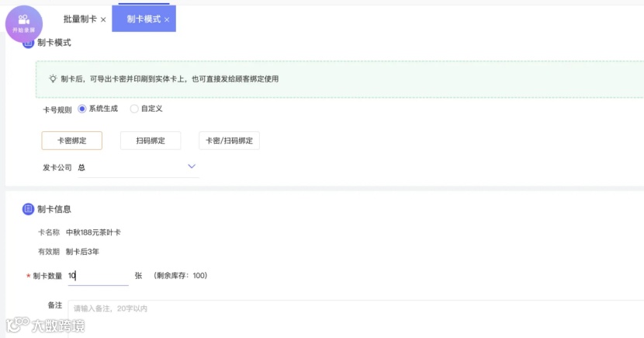Image resolution: width=644 pixels, height=338 pixels.
Task: Click the lightbulb tip icon
Action: 53,78
